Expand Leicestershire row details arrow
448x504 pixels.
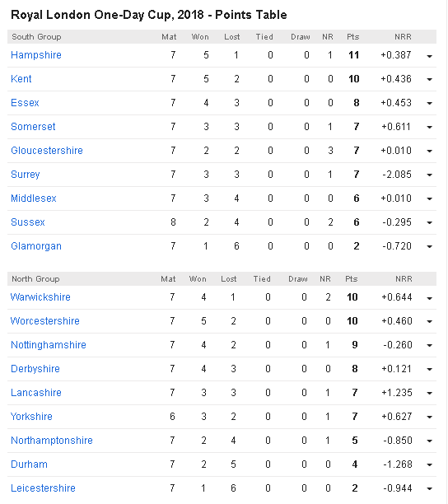pos(429,489)
